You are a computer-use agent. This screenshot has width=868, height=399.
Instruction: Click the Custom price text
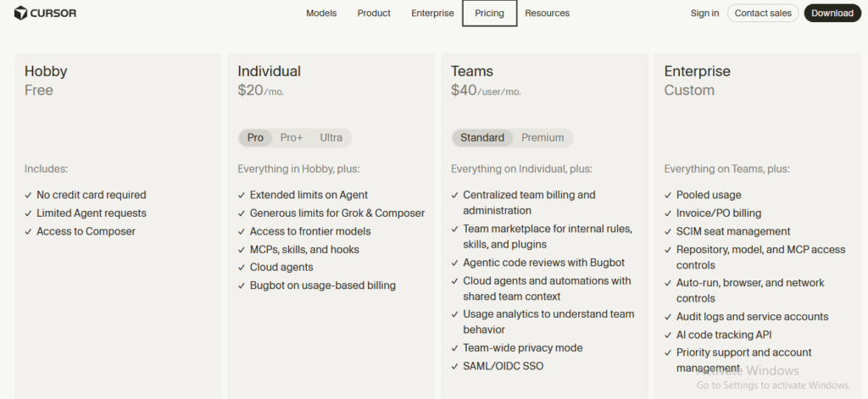coord(689,90)
